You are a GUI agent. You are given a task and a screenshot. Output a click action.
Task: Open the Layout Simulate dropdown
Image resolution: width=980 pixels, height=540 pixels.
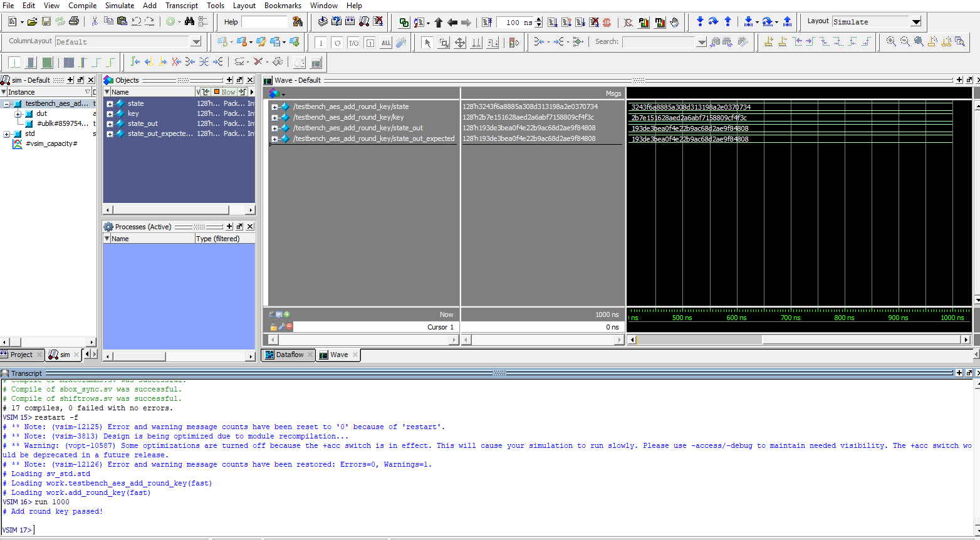(x=916, y=22)
